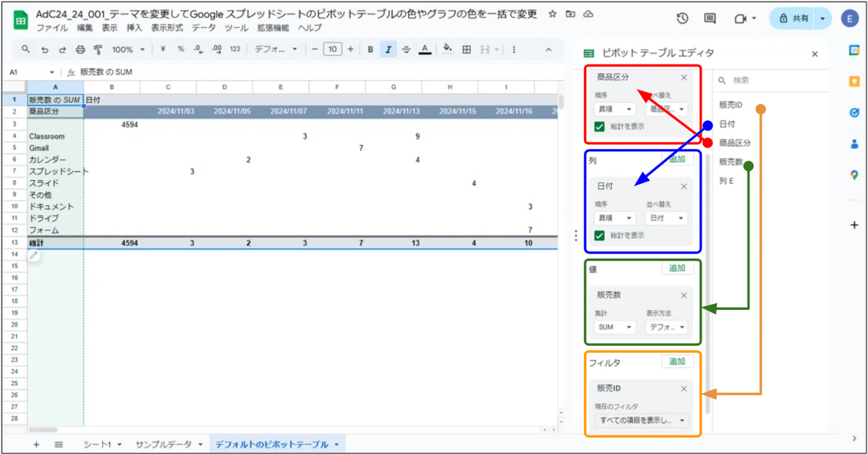Toggle italic formatting
868x454 pixels.
click(388, 49)
